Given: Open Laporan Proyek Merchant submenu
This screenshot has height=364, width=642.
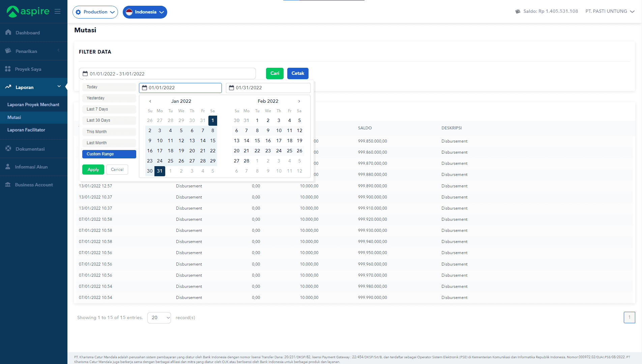Looking at the screenshot, I should (33, 104).
